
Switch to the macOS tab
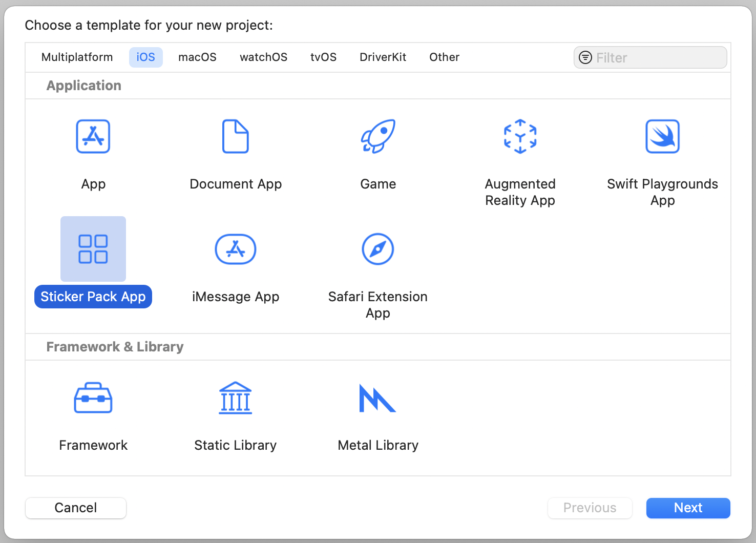197,57
